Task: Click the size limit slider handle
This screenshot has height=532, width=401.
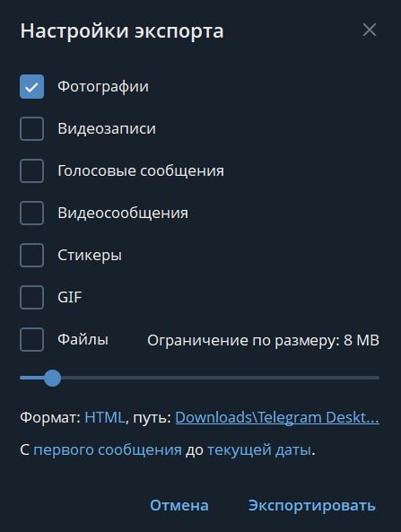Action: (53, 378)
